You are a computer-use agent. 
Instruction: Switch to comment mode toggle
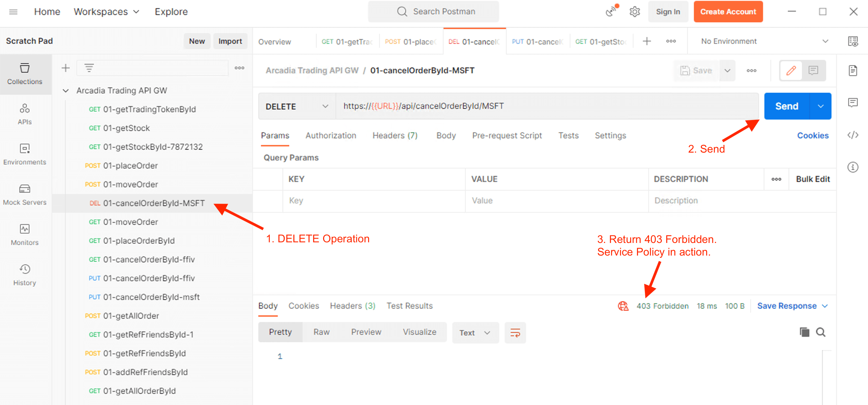pyautogui.click(x=813, y=70)
